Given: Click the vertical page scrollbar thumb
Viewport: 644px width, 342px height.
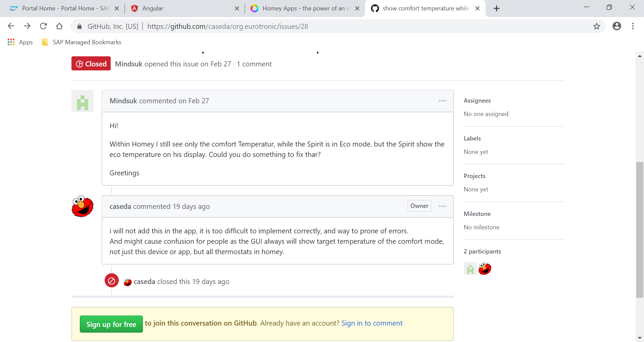Looking at the screenshot, I should 640,230.
